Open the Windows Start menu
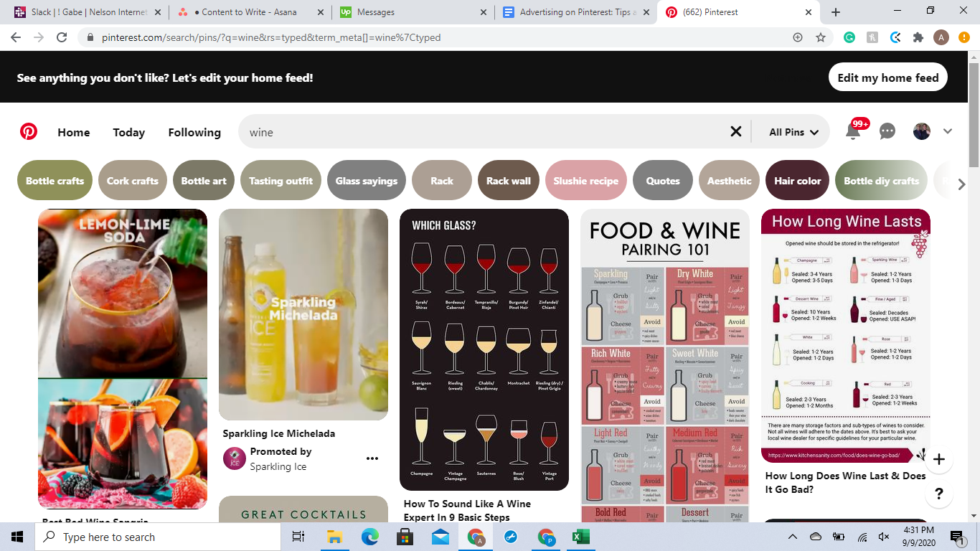The height and width of the screenshot is (551, 980). (17, 537)
